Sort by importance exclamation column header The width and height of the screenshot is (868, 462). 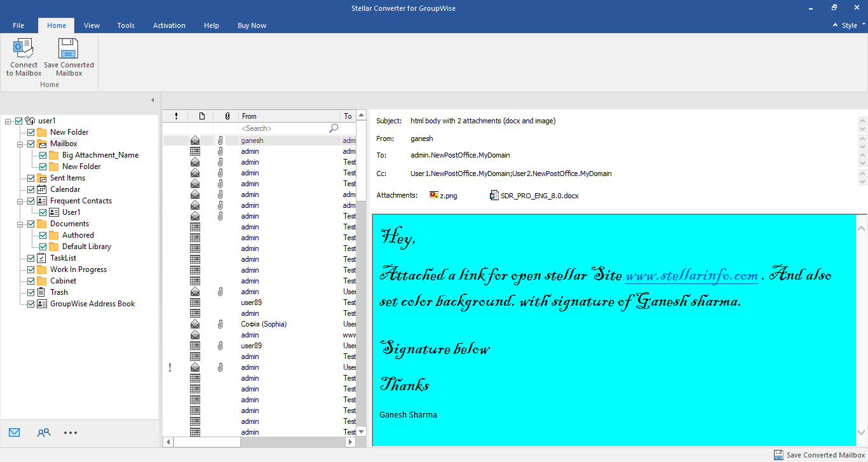point(176,116)
